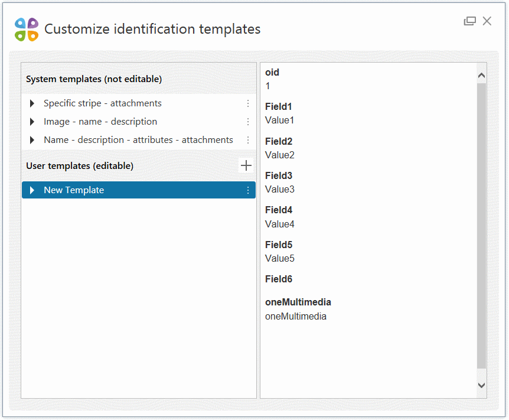Viewport: 509px width, 420px height.
Task: Expand the New Template arrow
Action: (32, 190)
